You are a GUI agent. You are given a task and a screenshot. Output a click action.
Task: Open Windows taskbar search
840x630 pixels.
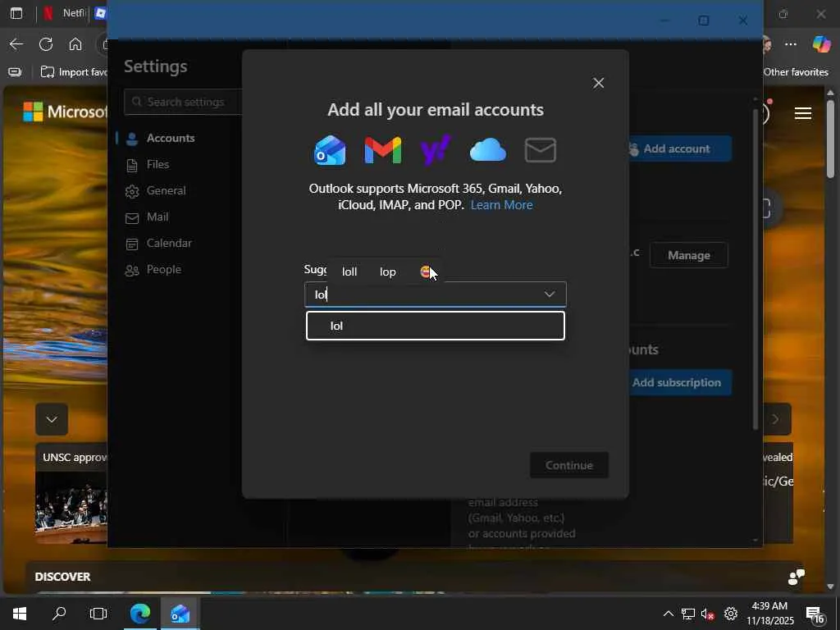[x=59, y=614]
